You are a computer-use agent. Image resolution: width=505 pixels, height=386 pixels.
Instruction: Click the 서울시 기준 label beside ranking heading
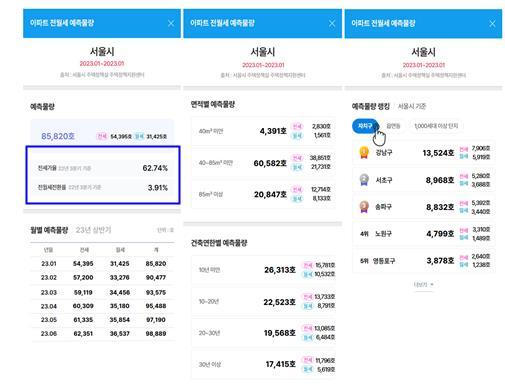tap(412, 106)
